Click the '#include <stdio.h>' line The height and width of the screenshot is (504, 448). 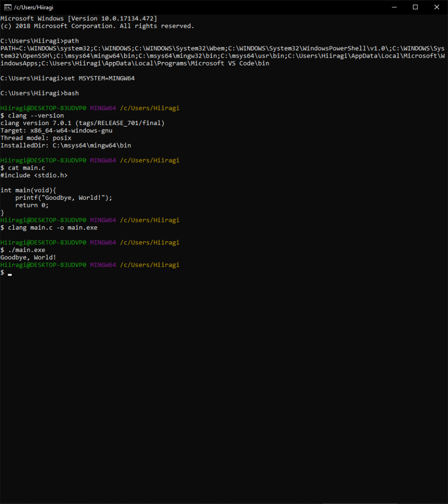34,175
